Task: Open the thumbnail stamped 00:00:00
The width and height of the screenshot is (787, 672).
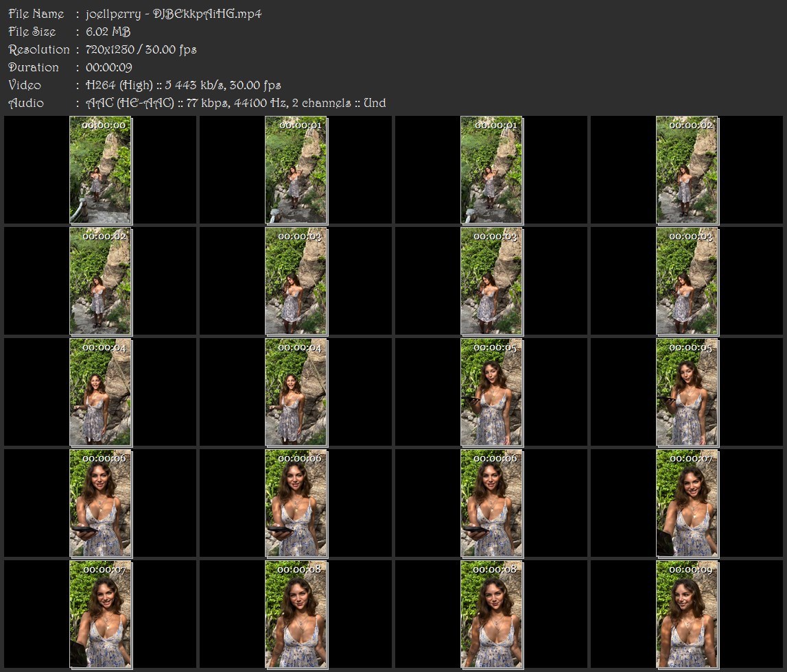Action: (x=100, y=169)
